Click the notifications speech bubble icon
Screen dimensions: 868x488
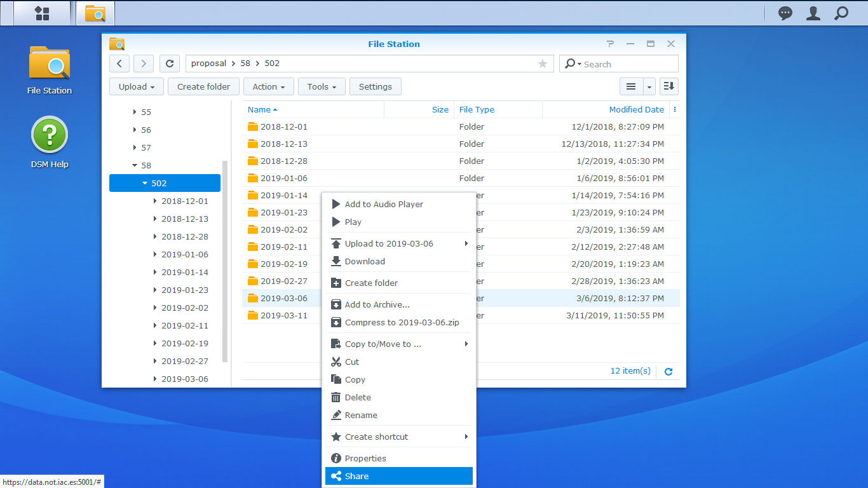click(785, 13)
